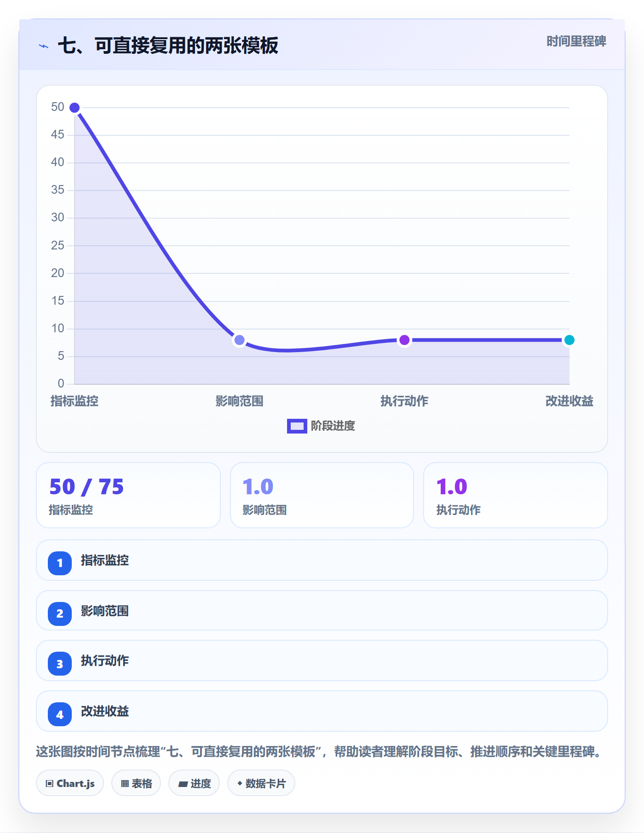Open the 1.0 影响范围 card
Image resolution: width=644 pixels, height=833 pixels.
tap(322, 495)
